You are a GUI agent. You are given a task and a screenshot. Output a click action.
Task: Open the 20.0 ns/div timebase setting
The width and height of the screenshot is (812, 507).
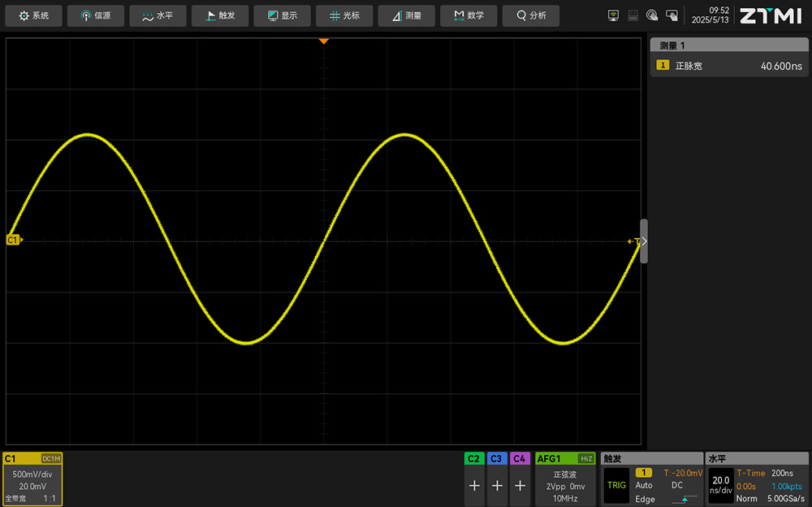click(720, 485)
